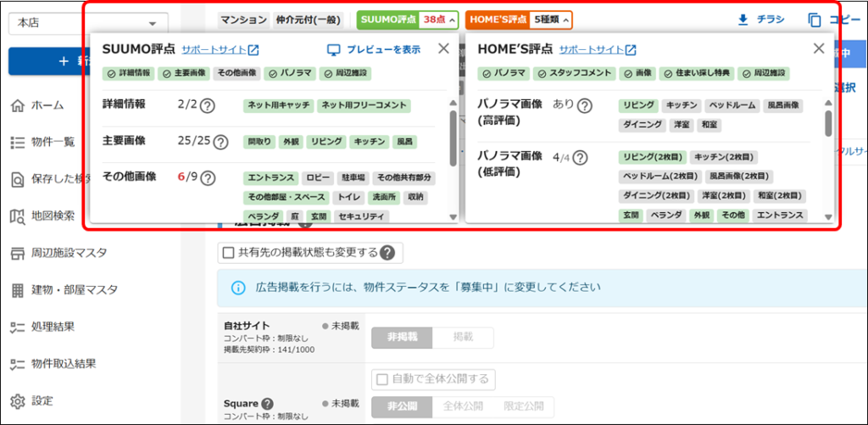The width and height of the screenshot is (868, 425).
Task: Close the SUUMO評点 popup
Action: (x=443, y=48)
